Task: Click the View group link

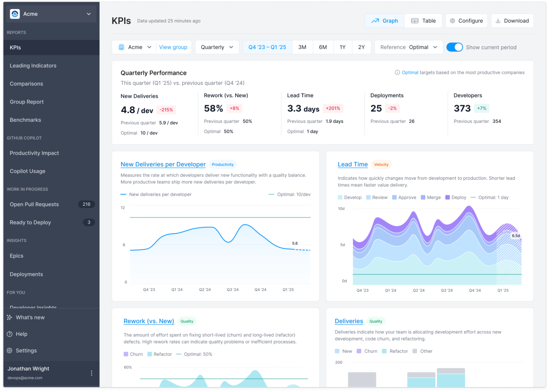Action: tap(173, 47)
